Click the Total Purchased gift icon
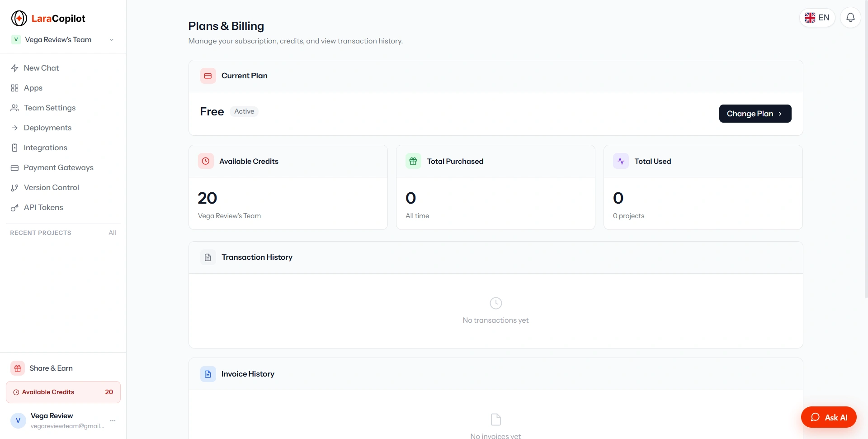Image resolution: width=868 pixels, height=439 pixels. click(x=413, y=161)
